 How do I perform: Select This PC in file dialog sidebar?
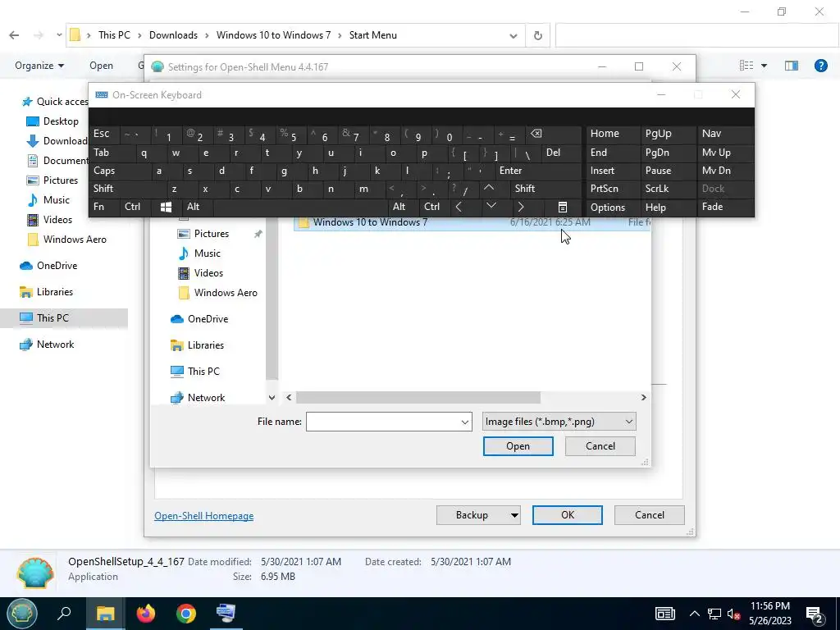click(x=203, y=372)
